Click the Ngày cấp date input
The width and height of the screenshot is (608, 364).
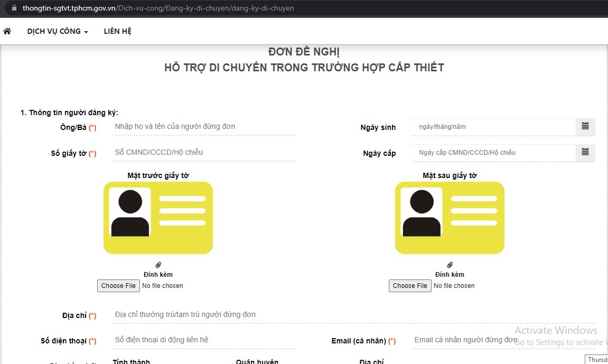coord(493,153)
